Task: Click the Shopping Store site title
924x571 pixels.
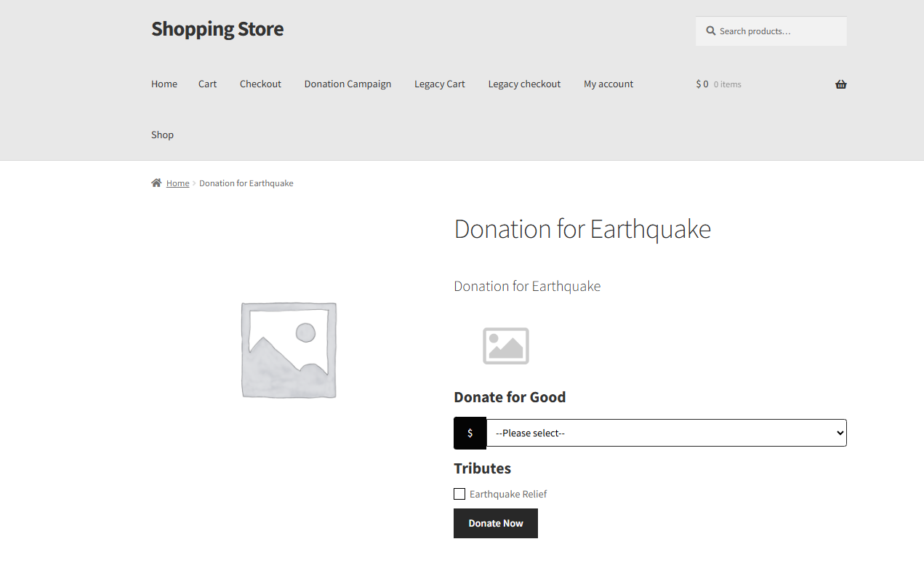Action: 217,29
